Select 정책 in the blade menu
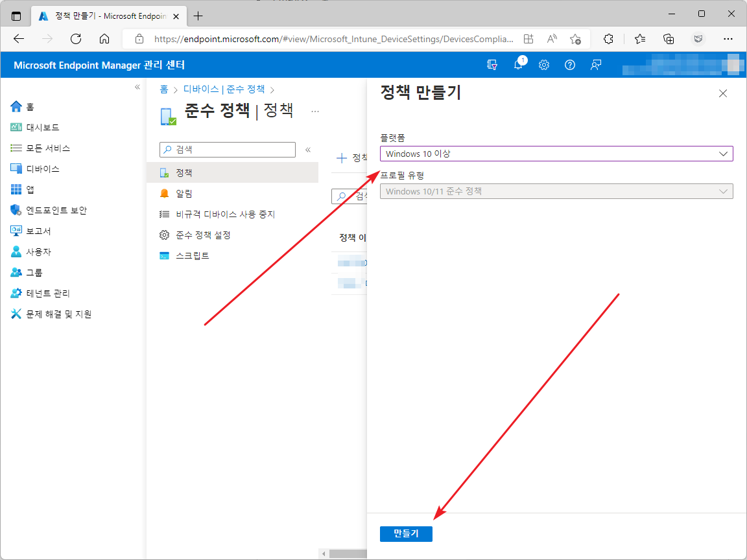Image resolution: width=747 pixels, height=560 pixels. (233, 172)
